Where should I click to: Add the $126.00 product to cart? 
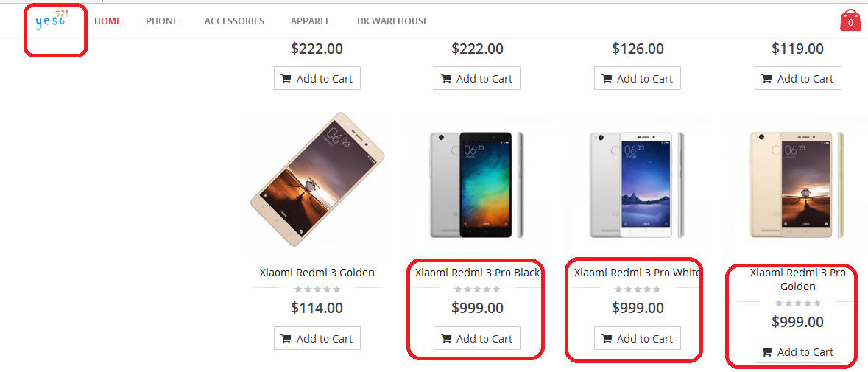tap(638, 79)
